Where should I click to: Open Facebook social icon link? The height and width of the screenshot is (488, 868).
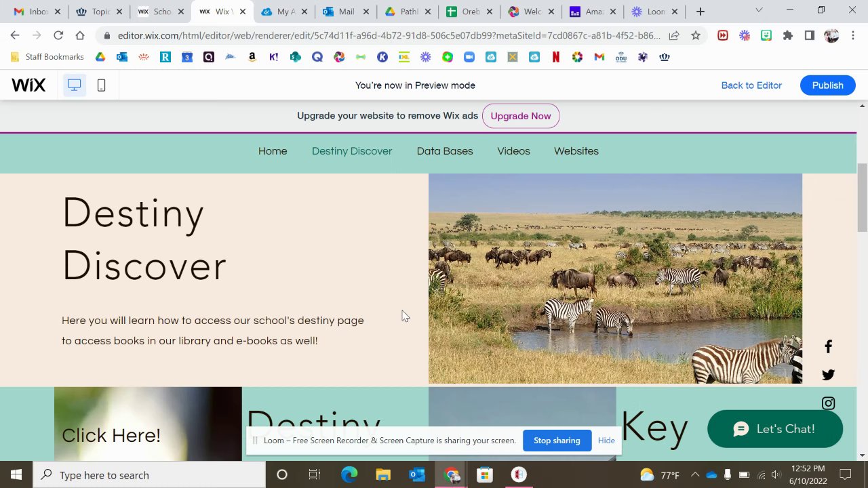(x=828, y=347)
